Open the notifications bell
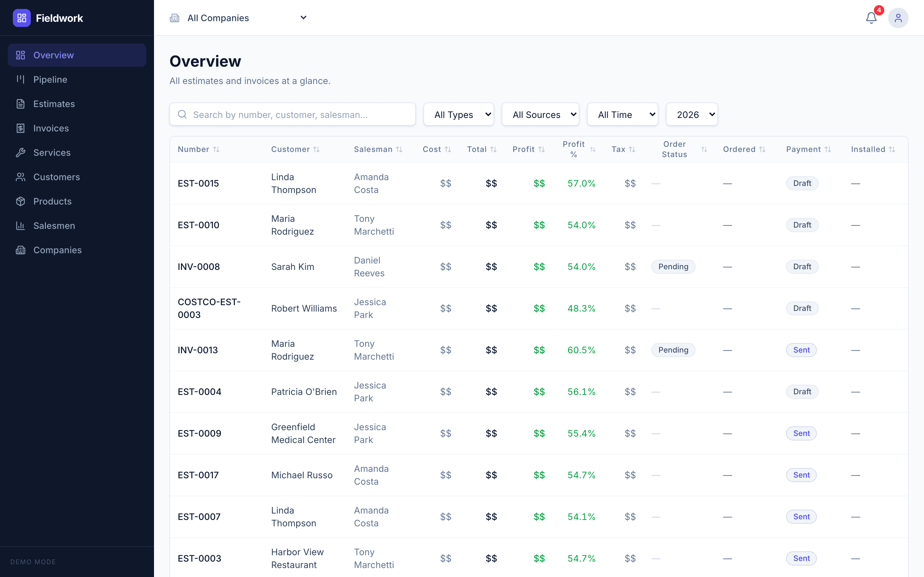Screen dimensions: 924x577 point(871,18)
